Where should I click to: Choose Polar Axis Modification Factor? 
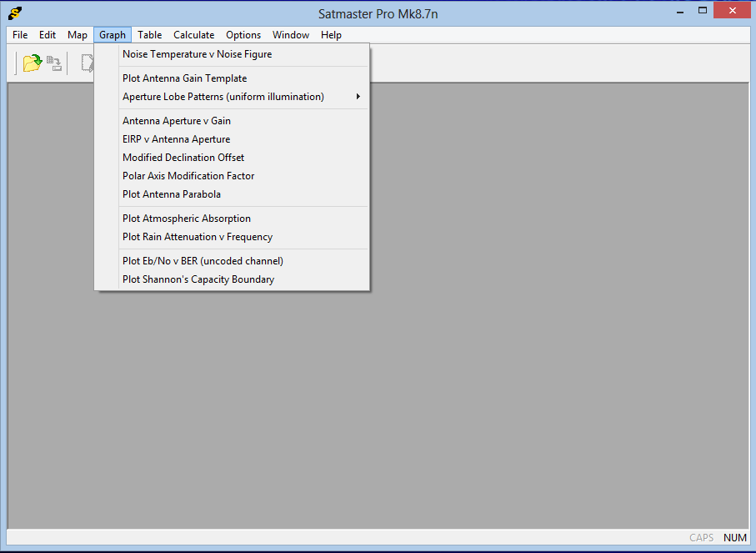coord(232,176)
